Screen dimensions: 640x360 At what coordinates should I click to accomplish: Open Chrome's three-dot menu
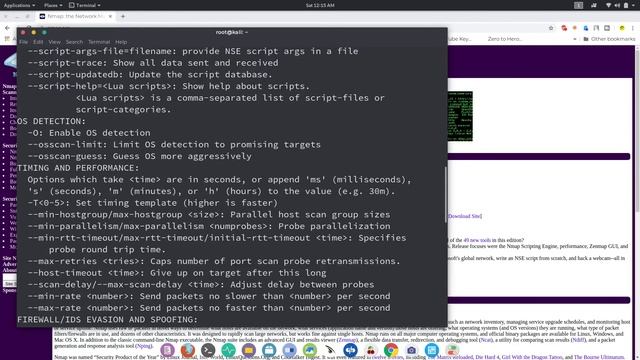pos(633,28)
